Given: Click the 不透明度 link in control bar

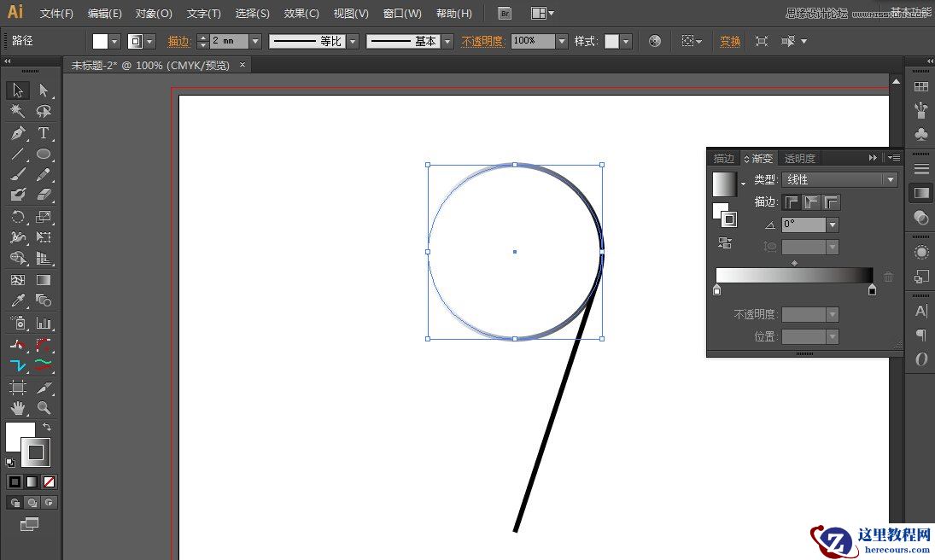Looking at the screenshot, I should pyautogui.click(x=482, y=40).
